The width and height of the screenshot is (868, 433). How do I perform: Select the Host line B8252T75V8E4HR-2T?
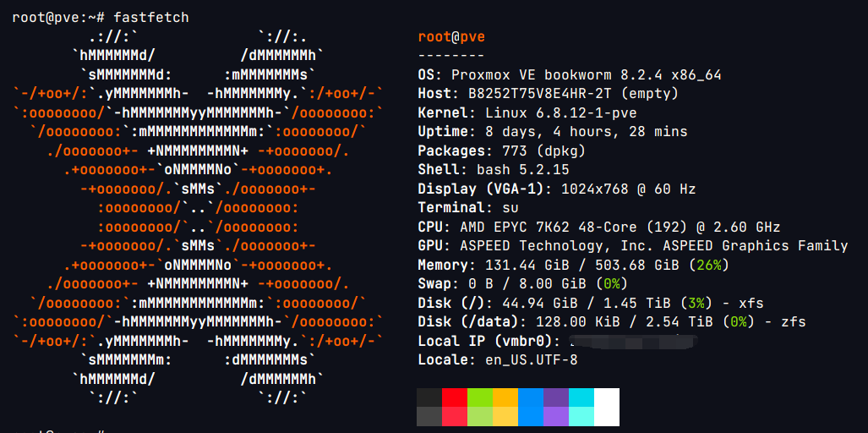548,94
